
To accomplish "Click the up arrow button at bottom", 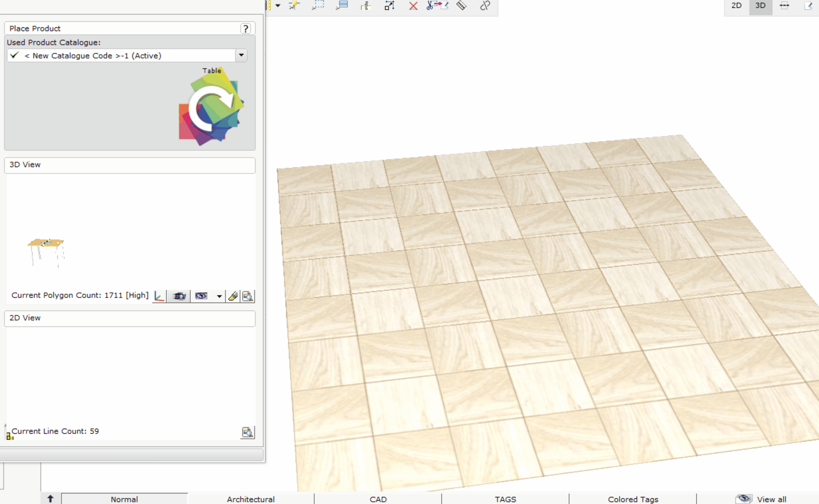I will point(50,499).
